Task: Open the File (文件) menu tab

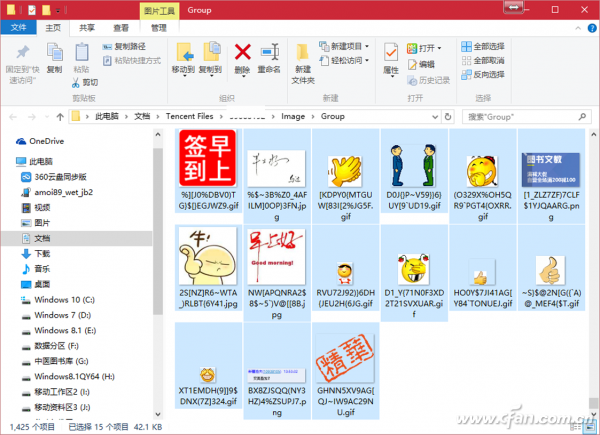Action: pyautogui.click(x=18, y=28)
